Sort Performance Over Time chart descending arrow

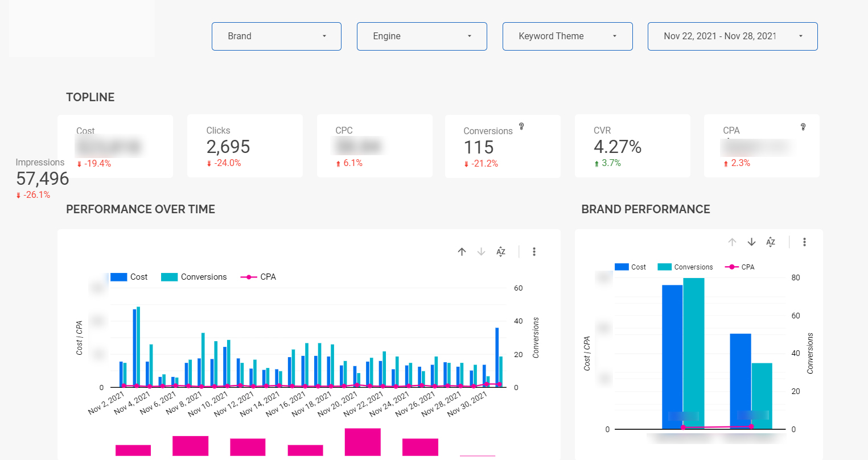pyautogui.click(x=482, y=251)
